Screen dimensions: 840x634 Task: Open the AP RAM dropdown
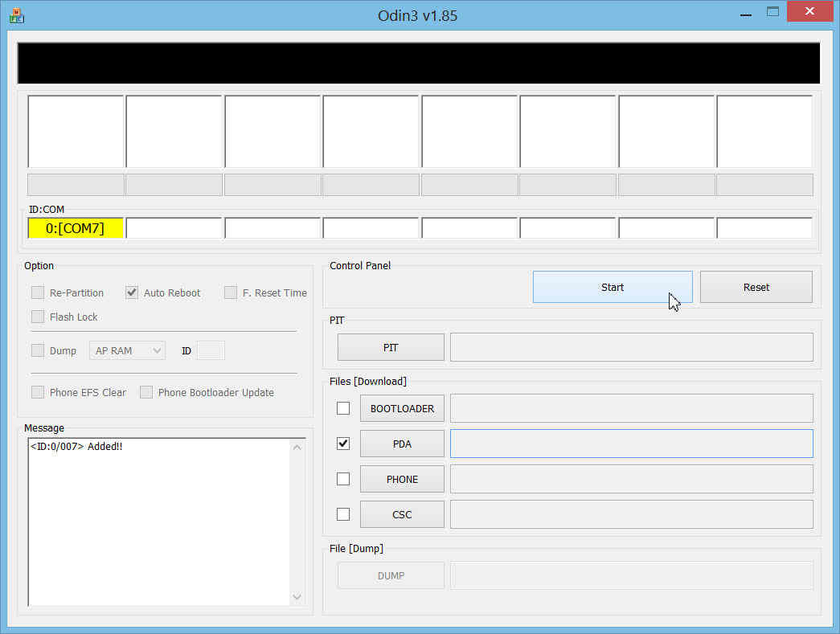point(128,350)
